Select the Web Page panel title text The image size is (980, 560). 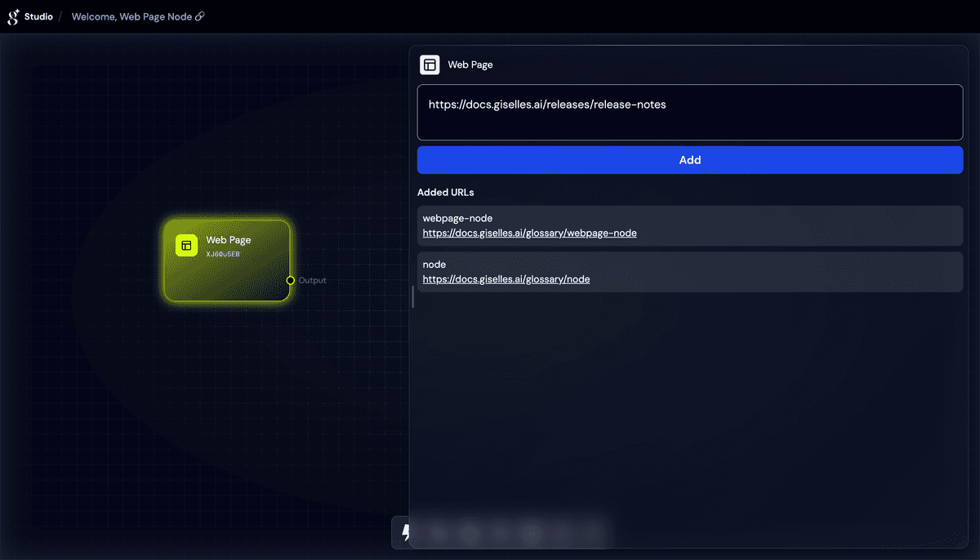[470, 64]
